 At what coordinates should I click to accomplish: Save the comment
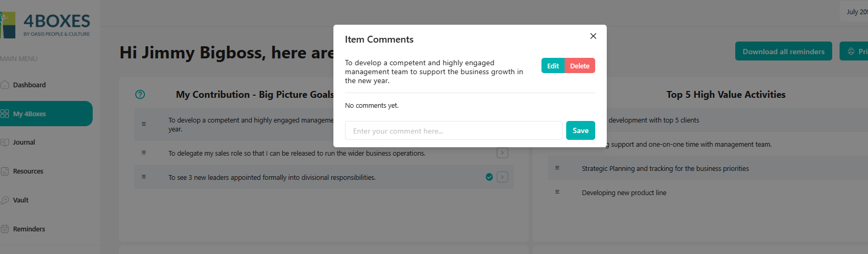[580, 130]
